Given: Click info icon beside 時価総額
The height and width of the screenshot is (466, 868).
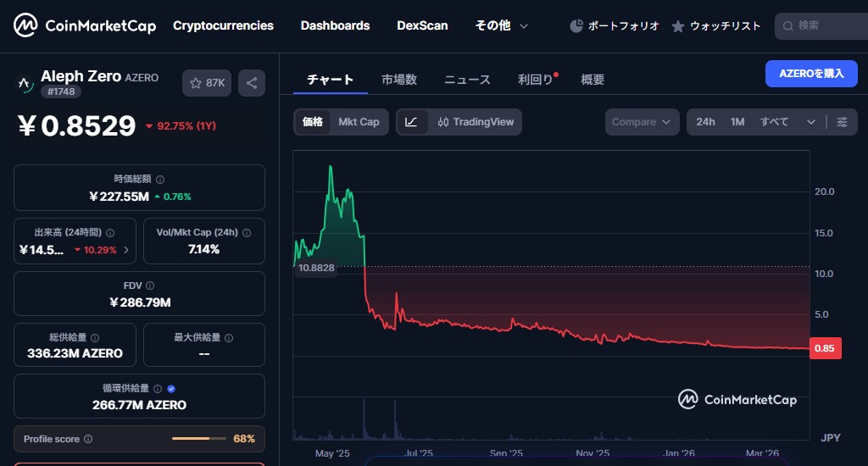Looking at the screenshot, I should pos(160,180).
